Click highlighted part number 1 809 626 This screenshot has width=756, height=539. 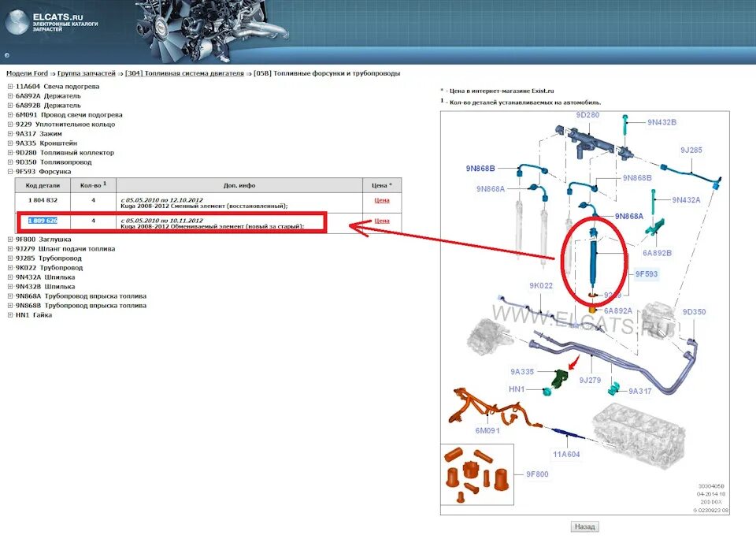pos(43,221)
